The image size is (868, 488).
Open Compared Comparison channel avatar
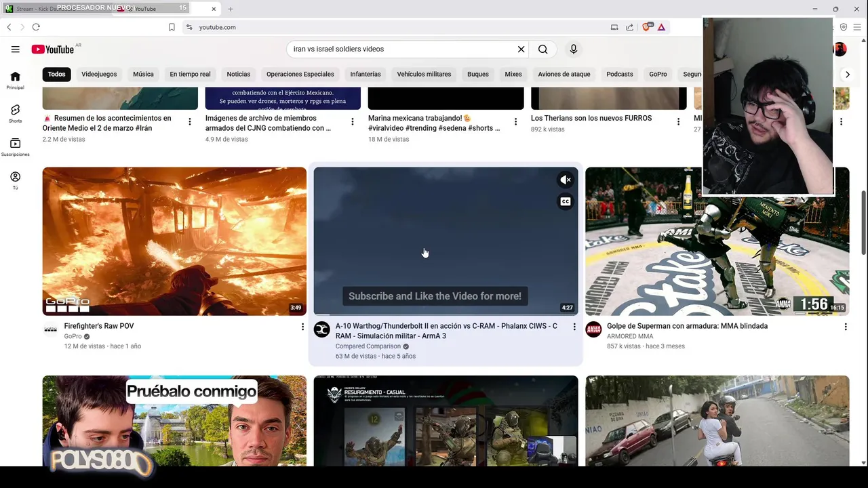[x=321, y=329]
